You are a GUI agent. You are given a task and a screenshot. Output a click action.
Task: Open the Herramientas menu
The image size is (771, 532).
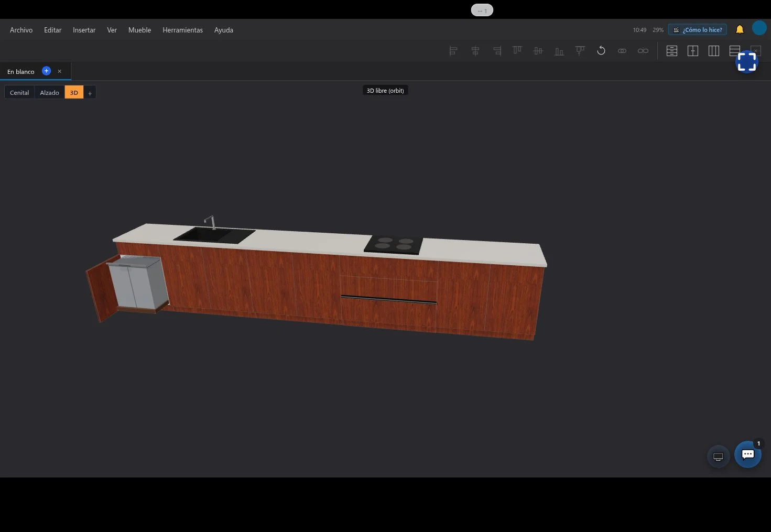click(182, 30)
